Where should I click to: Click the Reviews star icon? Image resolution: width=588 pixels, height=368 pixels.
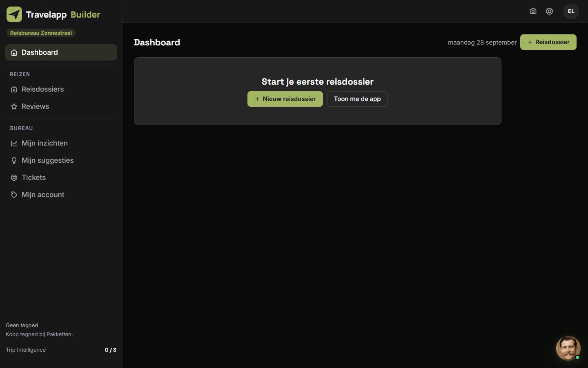(14, 107)
